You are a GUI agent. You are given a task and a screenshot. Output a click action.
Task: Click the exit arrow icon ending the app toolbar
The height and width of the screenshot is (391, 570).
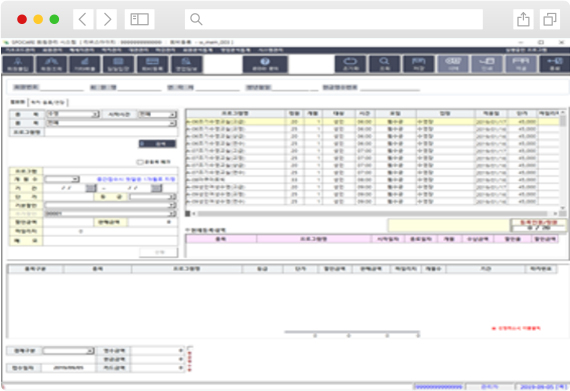pyautogui.click(x=554, y=64)
